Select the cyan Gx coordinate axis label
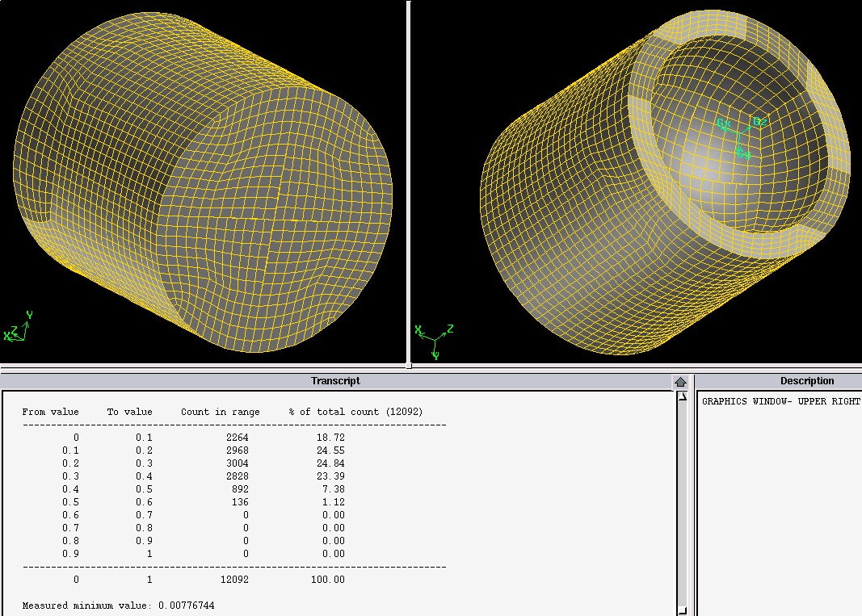This screenshot has width=862, height=616. tap(723, 124)
